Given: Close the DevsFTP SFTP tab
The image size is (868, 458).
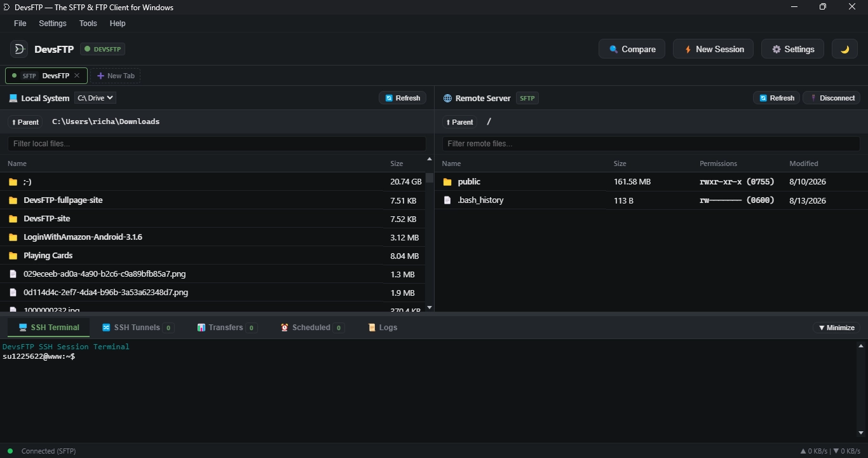Looking at the screenshot, I should tap(77, 76).
